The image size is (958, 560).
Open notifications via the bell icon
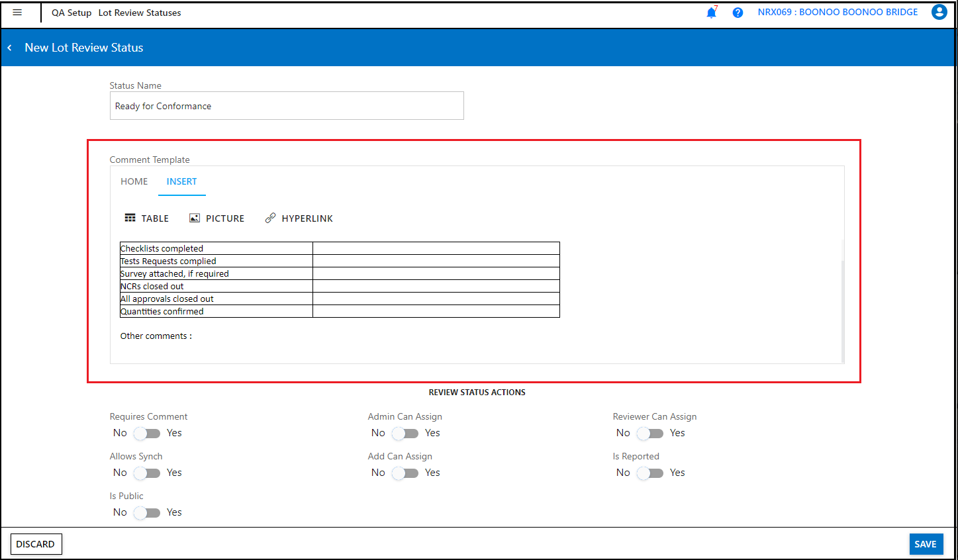[711, 12]
